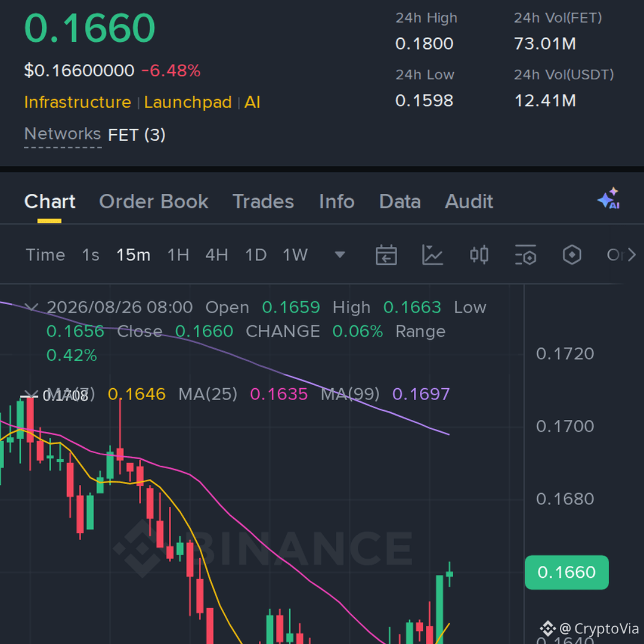
Task: Open the line chart indicators icon
Action: tap(432, 255)
